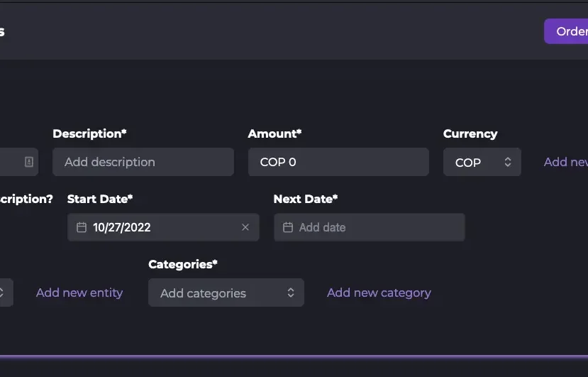The width and height of the screenshot is (588, 377).
Task: Click the Description field label
Action: click(89, 133)
